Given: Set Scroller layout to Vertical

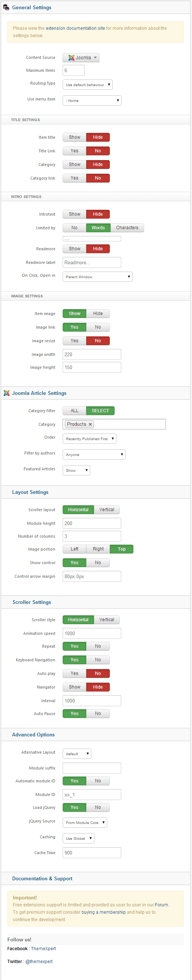Looking at the screenshot, I should coord(107,510).
